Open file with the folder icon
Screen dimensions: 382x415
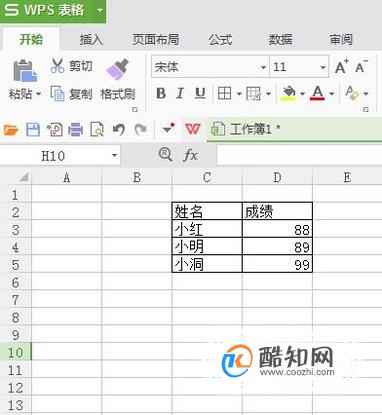pyautogui.click(x=11, y=129)
